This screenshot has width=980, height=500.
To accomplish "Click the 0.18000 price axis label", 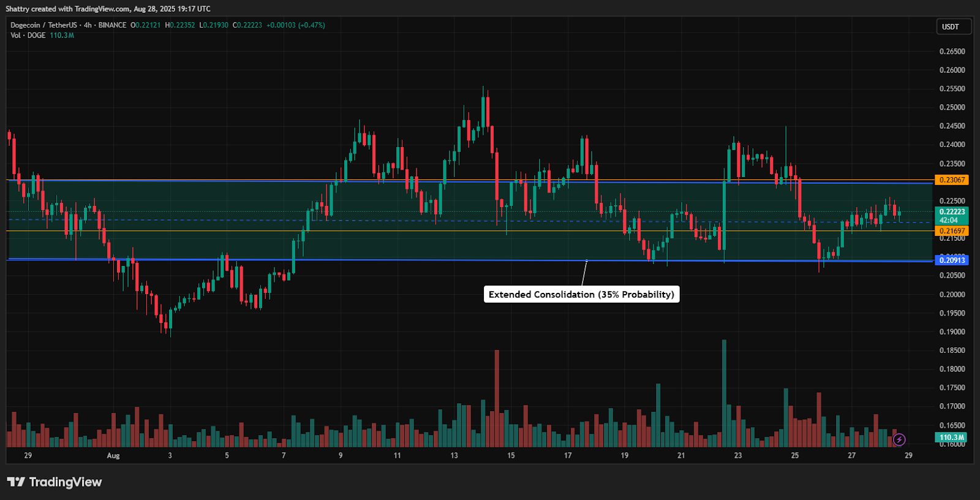I will pyautogui.click(x=952, y=369).
